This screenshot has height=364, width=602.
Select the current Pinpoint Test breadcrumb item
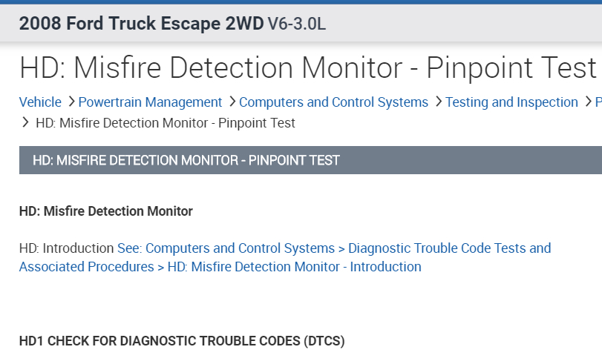pos(166,122)
